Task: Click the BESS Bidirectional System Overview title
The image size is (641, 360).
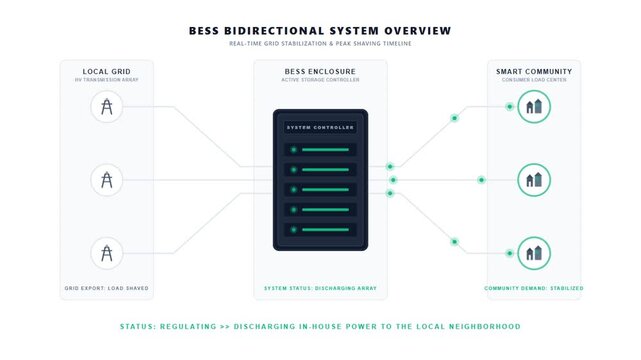Action: [320, 31]
